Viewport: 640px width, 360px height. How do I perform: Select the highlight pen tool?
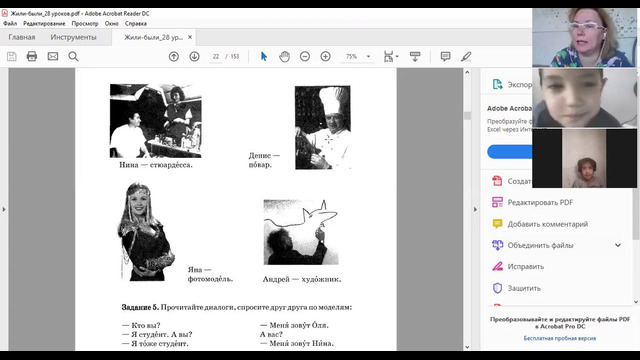466,56
